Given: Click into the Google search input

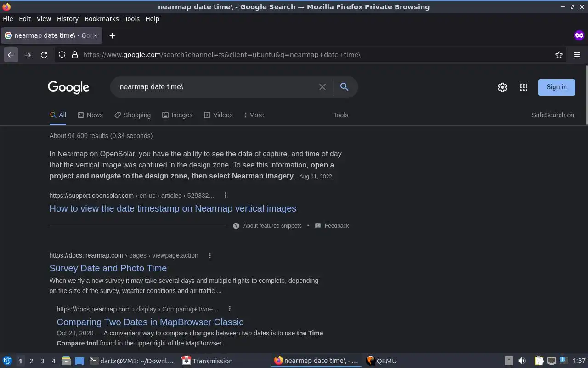Looking at the screenshot, I should pyautogui.click(x=216, y=87).
